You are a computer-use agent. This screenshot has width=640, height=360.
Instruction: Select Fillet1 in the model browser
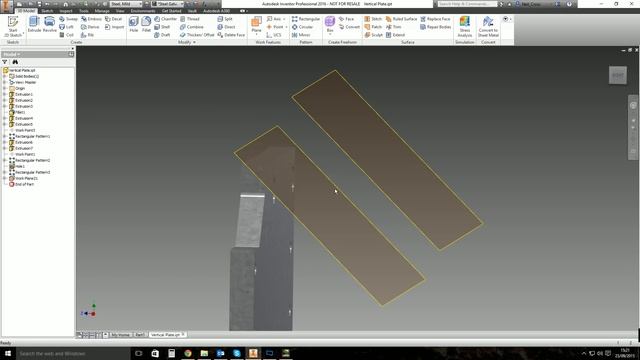click(x=17, y=112)
